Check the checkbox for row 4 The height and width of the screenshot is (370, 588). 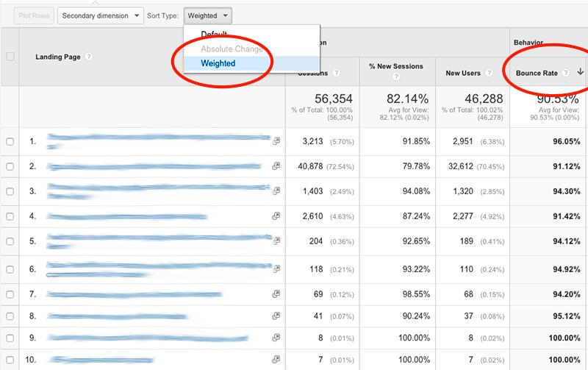pyautogui.click(x=10, y=216)
